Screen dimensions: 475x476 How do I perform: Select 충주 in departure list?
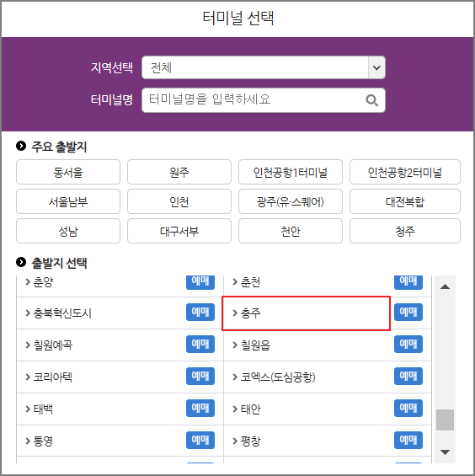(250, 313)
